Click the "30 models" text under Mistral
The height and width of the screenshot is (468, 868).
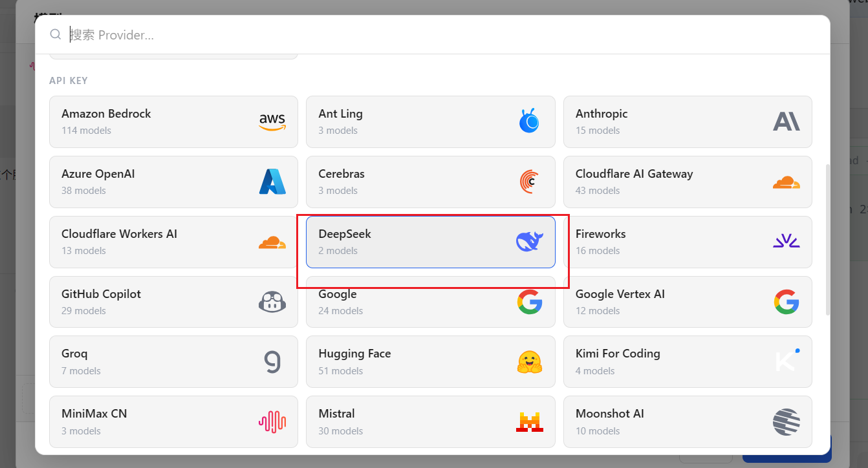tap(341, 431)
